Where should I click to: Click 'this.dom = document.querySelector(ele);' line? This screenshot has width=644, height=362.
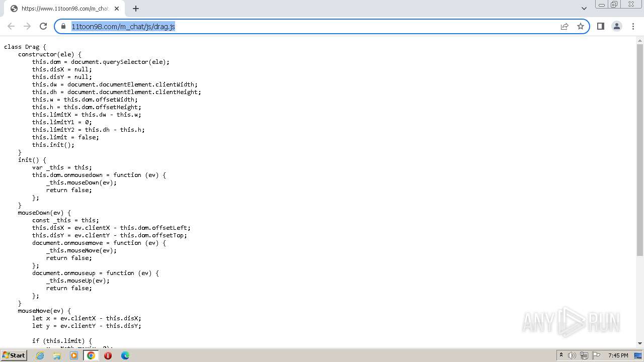[101, 62]
